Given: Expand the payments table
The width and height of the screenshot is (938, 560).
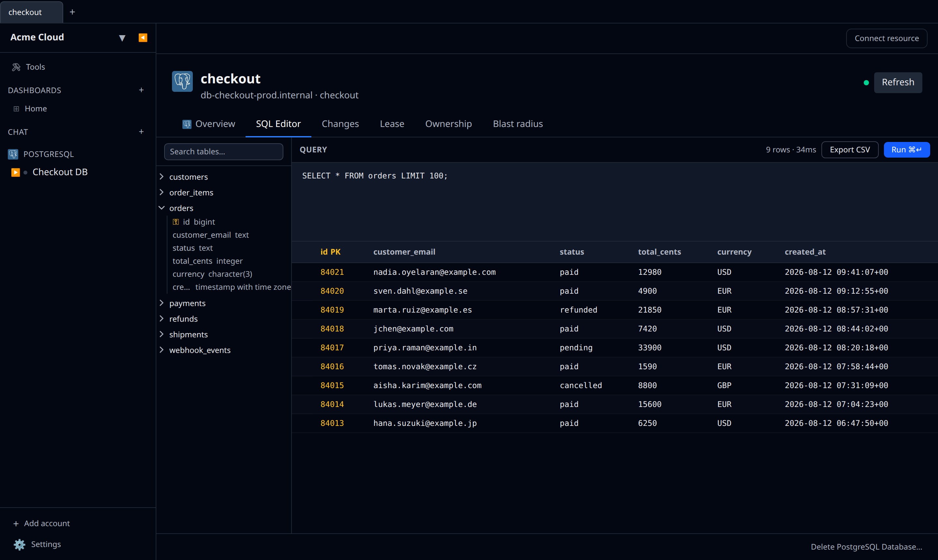Looking at the screenshot, I should point(162,303).
